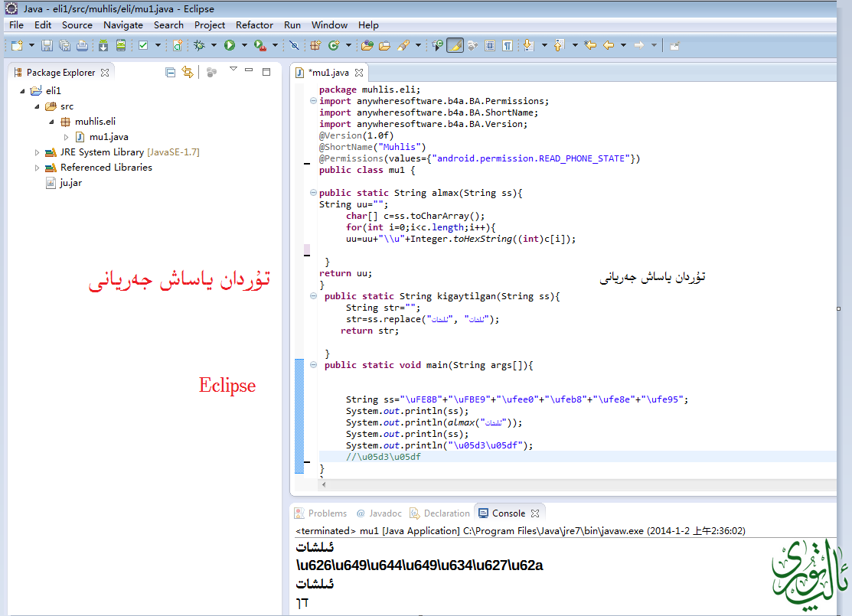Maximize the Package Explorer panel

pos(266,72)
